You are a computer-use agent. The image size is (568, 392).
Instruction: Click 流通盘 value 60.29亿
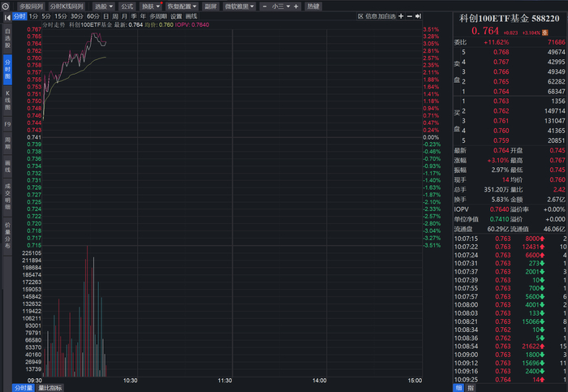498,229
